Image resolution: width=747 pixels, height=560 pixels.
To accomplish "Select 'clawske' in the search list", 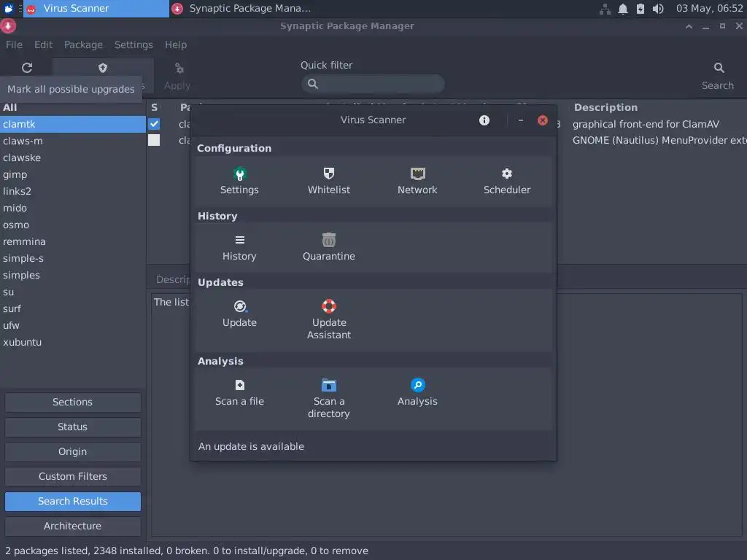I will click(73, 157).
